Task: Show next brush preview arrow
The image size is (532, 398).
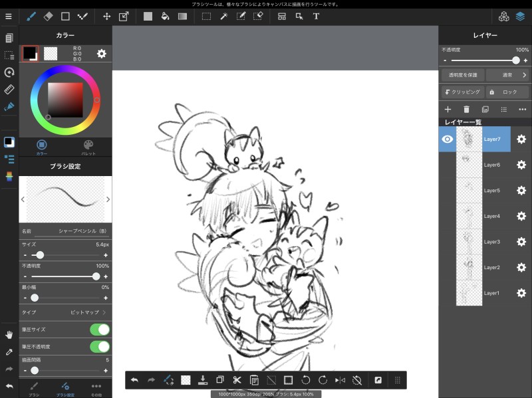Action: (x=108, y=199)
